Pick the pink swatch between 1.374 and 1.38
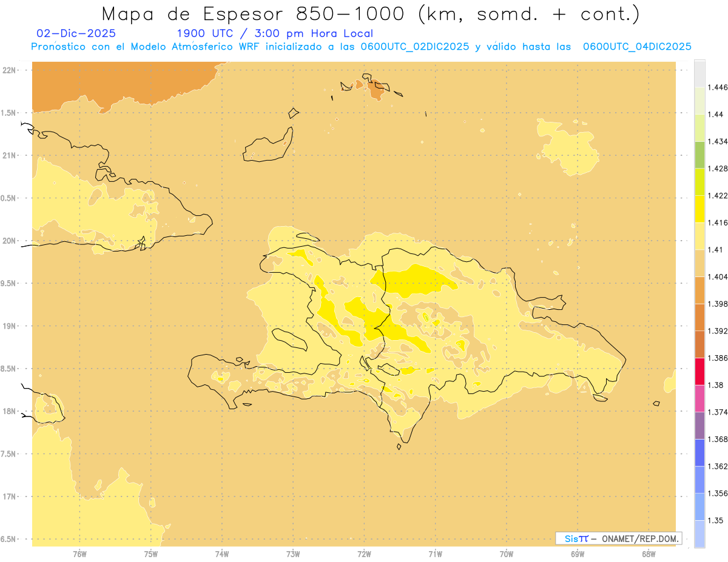Viewport: 728px width, 562px height. (699, 398)
